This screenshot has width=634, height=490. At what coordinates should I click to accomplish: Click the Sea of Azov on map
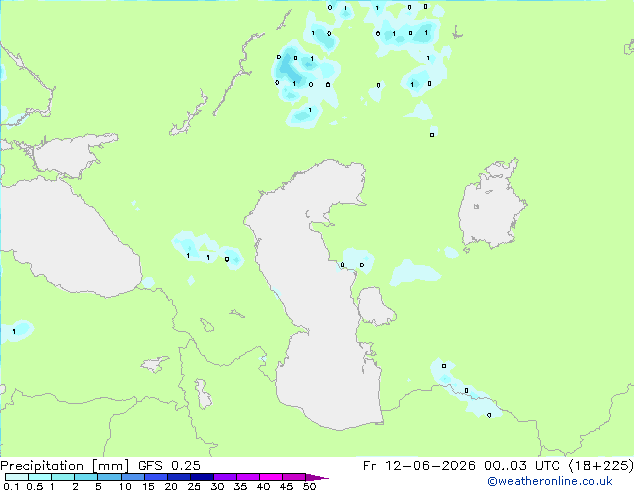click(69, 156)
